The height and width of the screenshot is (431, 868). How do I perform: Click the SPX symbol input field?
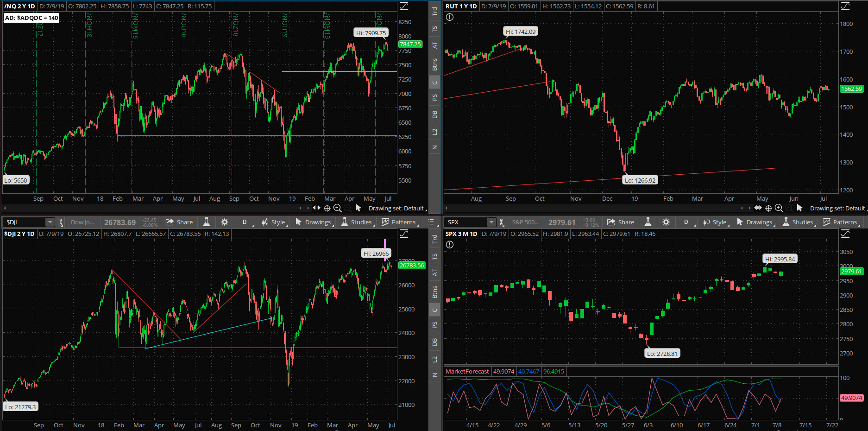coord(466,222)
